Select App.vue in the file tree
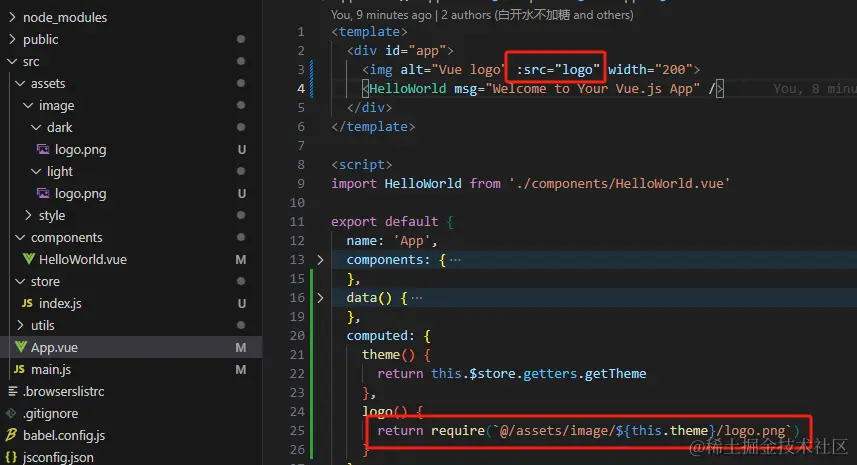 click(54, 348)
